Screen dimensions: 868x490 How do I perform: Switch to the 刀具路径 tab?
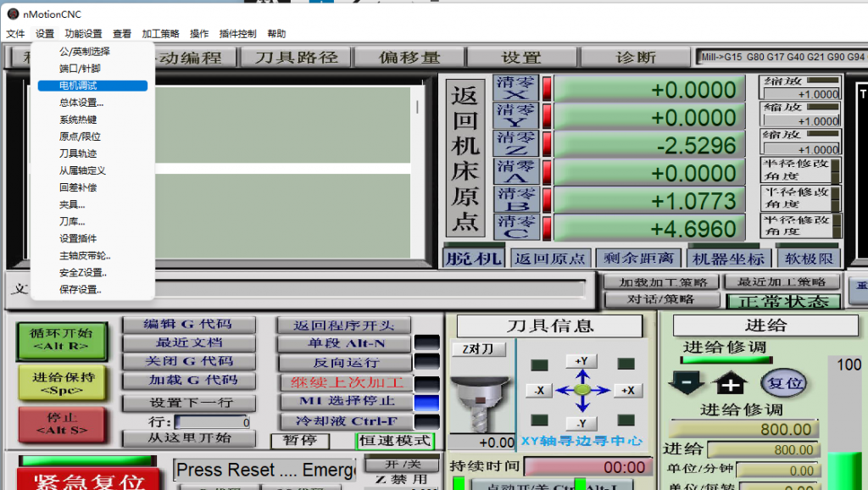tap(296, 57)
